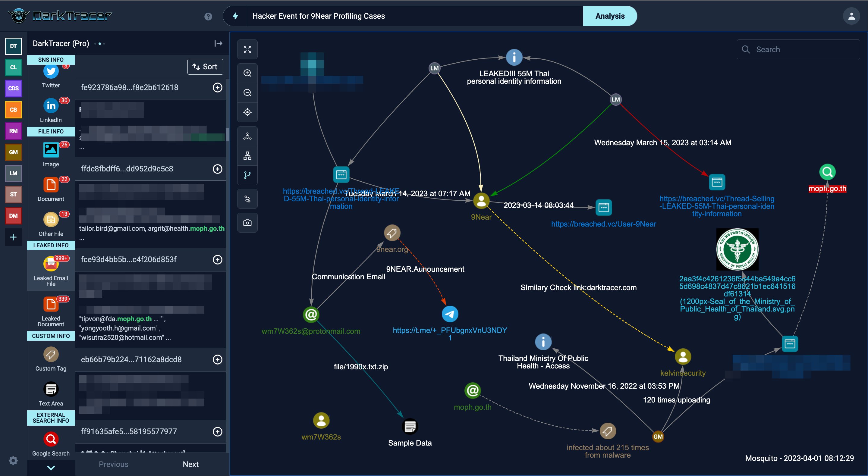The image size is (868, 476).
Task: Open Leaked Email File category
Action: point(51,271)
